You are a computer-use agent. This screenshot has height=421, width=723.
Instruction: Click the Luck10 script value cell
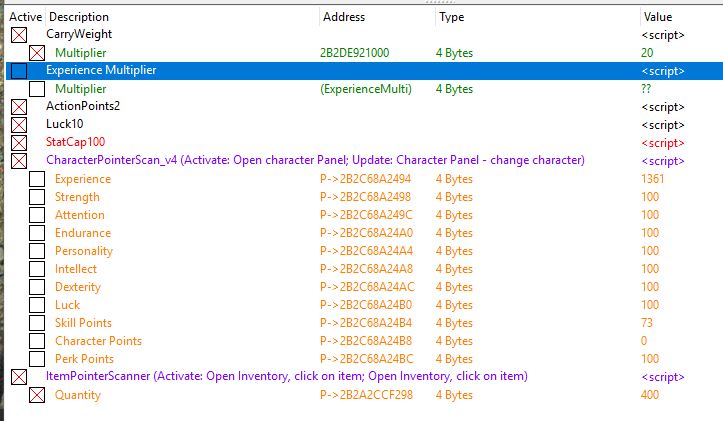tap(663, 125)
